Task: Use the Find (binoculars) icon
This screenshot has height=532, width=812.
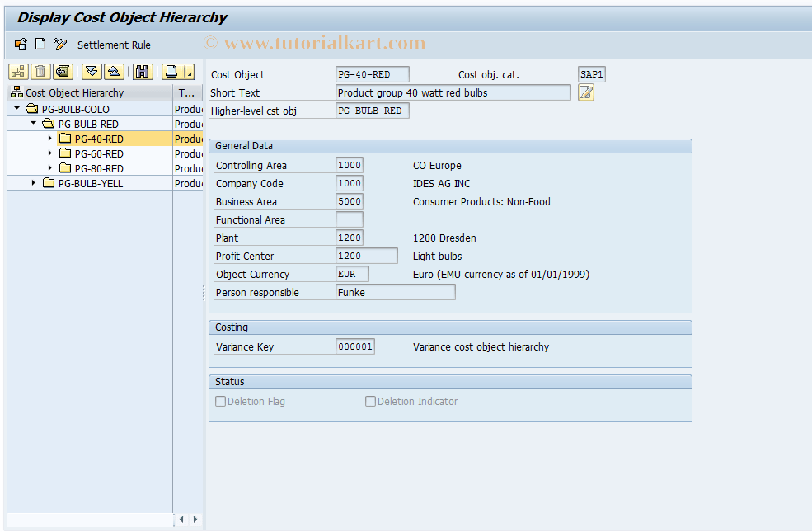Action: (x=142, y=72)
